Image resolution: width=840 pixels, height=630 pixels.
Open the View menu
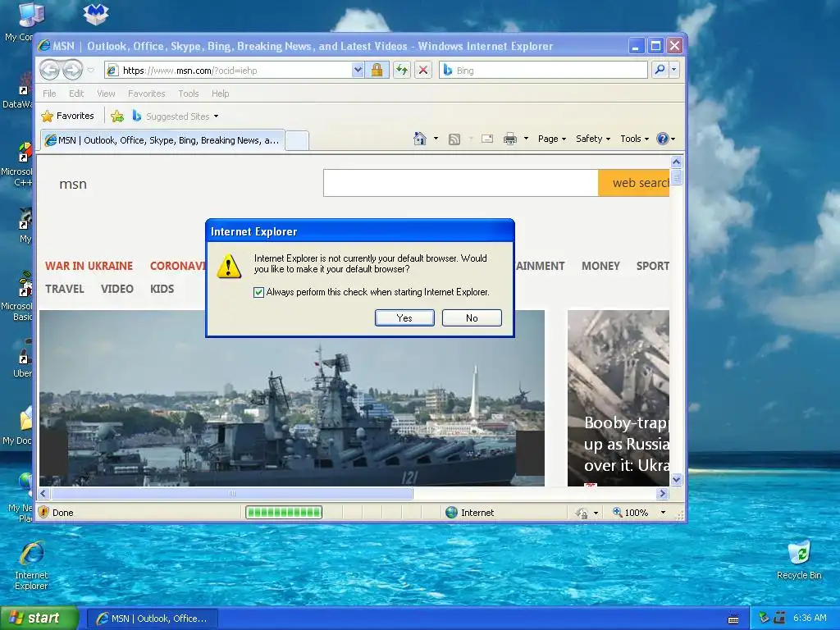pos(106,94)
